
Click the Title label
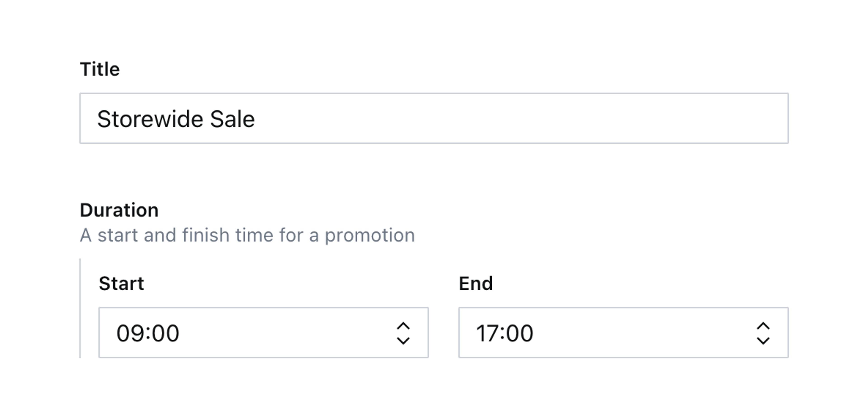click(100, 69)
